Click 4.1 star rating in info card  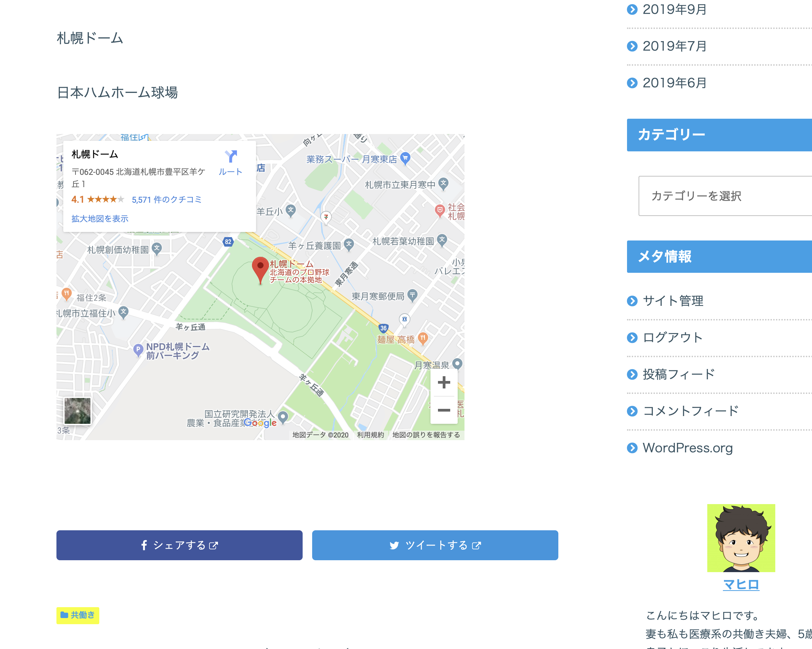click(97, 199)
